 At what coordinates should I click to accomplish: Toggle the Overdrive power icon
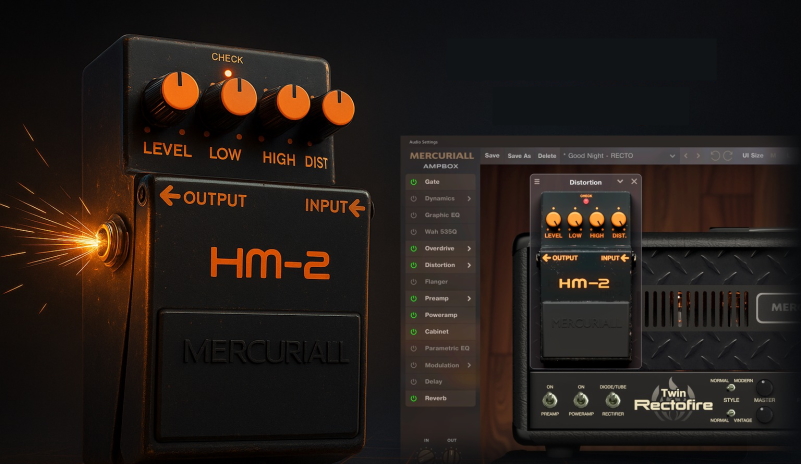(x=414, y=248)
